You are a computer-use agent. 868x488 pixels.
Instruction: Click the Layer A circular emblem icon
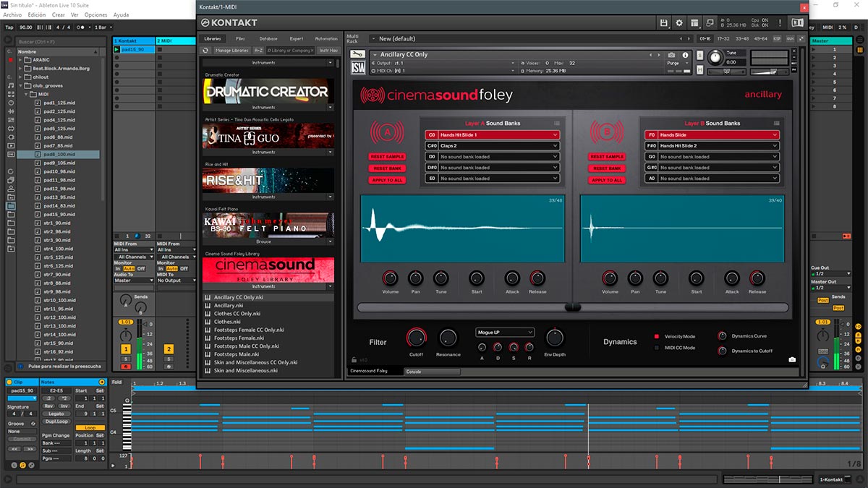(387, 132)
